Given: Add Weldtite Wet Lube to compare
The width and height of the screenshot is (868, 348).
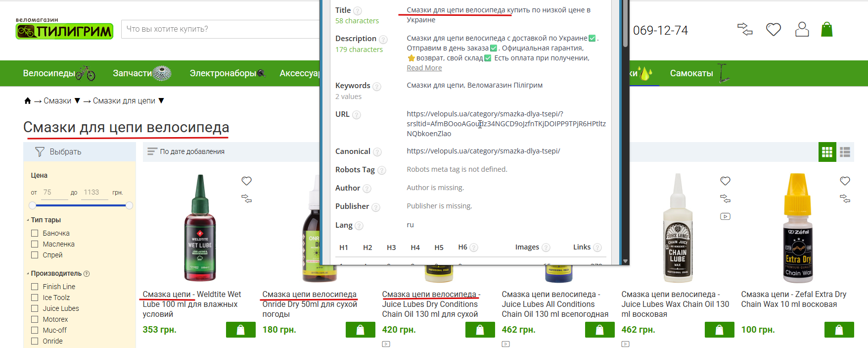Looking at the screenshot, I should pos(246,199).
